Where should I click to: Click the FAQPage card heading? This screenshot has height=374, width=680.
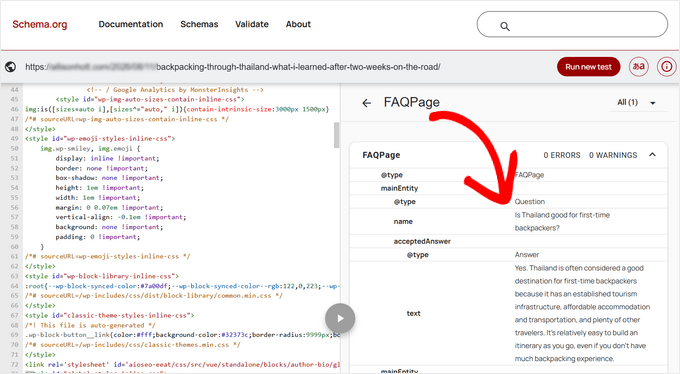(381, 155)
